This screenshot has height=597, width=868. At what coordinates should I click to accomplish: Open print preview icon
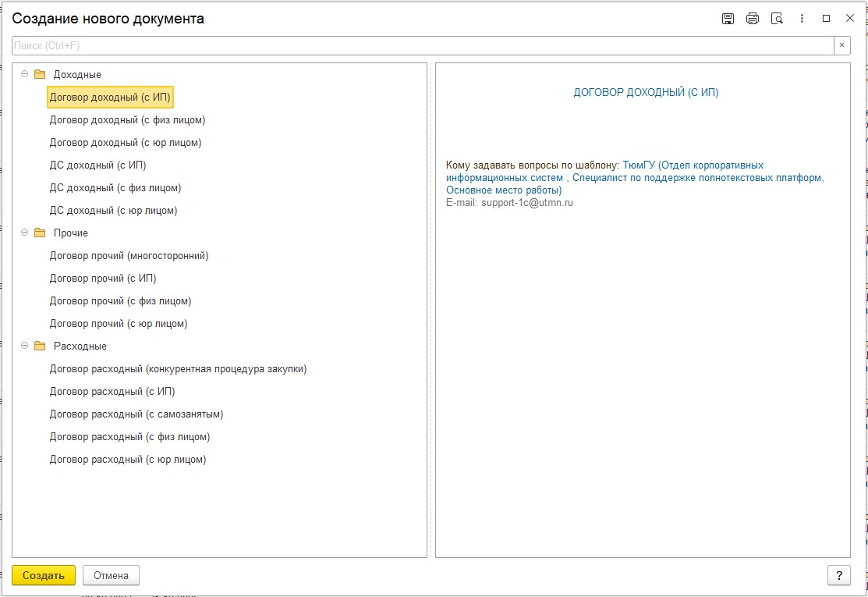777,19
